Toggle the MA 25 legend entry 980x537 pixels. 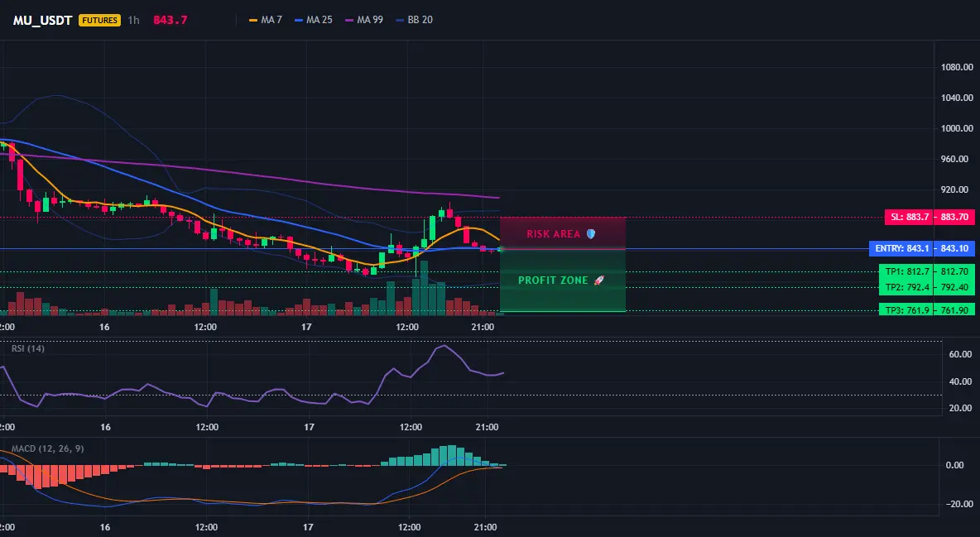point(313,20)
